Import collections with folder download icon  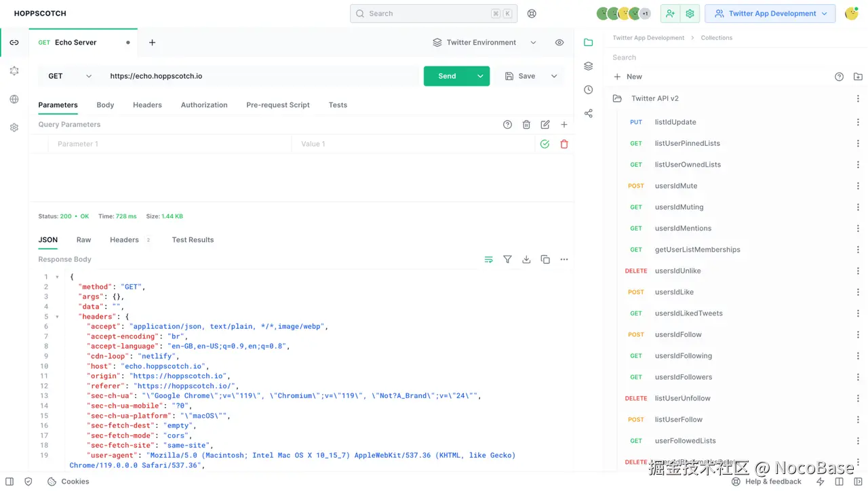point(858,77)
